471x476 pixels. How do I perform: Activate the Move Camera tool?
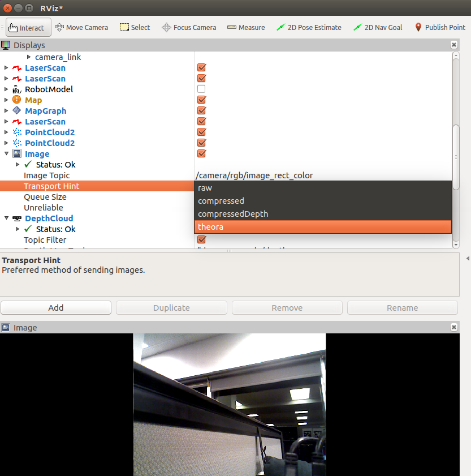(81, 27)
